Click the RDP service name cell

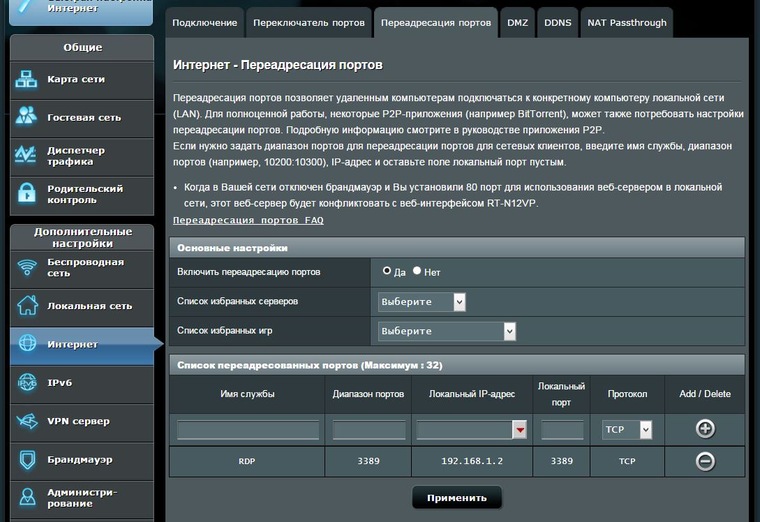click(247, 461)
